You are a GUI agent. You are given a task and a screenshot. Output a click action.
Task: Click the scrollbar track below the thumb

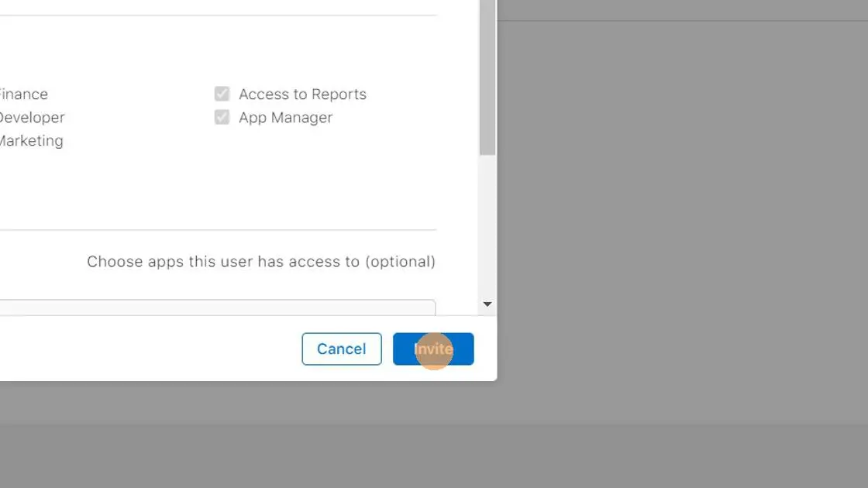487,225
